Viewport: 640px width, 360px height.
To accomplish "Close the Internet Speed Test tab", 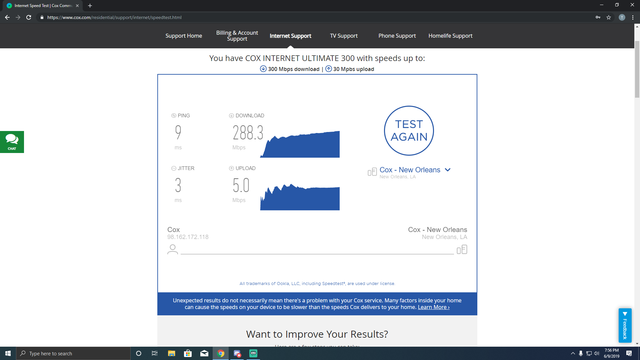I will coord(77,6).
